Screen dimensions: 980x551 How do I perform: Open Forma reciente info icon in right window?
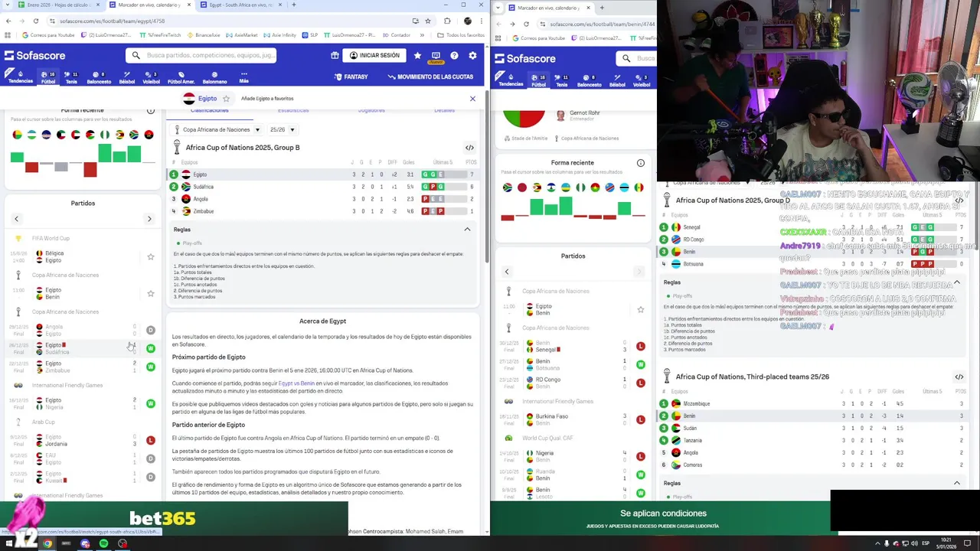pos(641,163)
